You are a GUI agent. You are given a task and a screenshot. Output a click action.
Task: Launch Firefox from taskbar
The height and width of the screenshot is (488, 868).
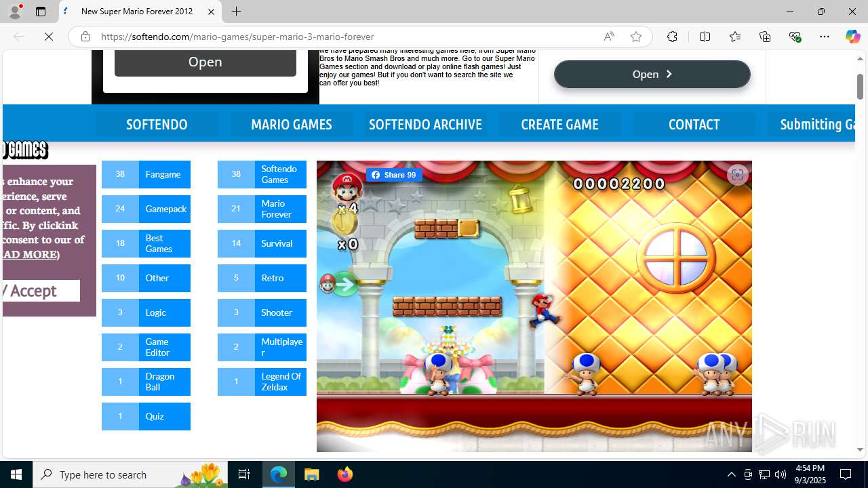pyautogui.click(x=344, y=474)
